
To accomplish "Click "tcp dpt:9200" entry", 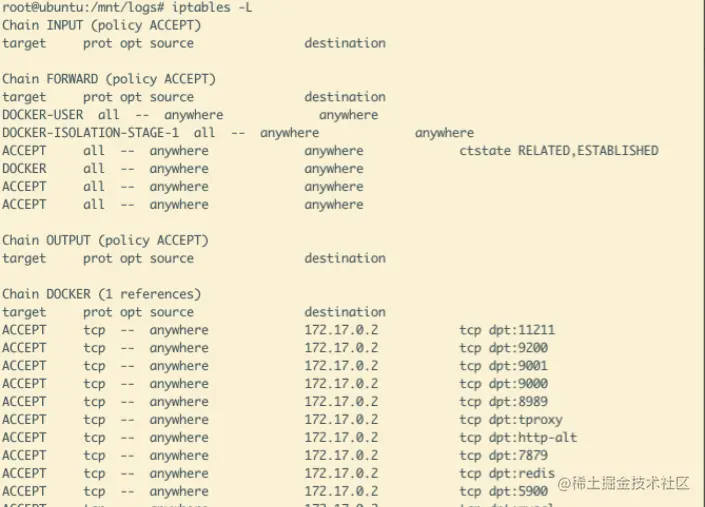I will 503,348.
